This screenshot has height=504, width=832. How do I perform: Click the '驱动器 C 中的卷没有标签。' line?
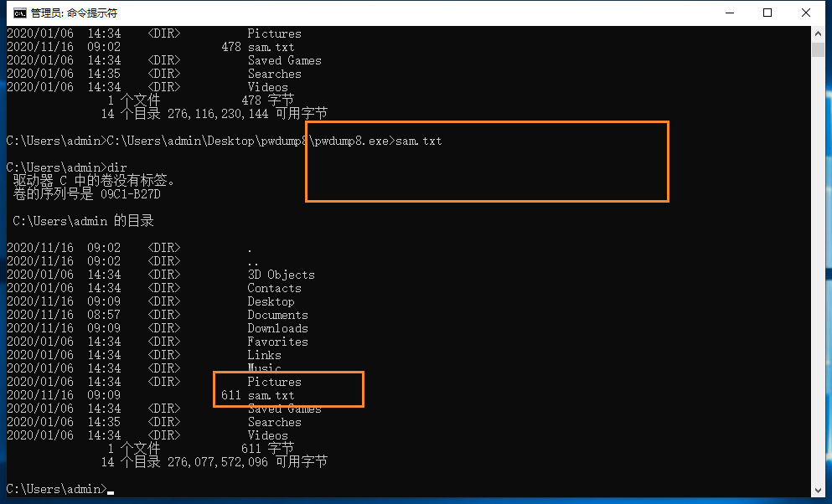[x=93, y=181]
